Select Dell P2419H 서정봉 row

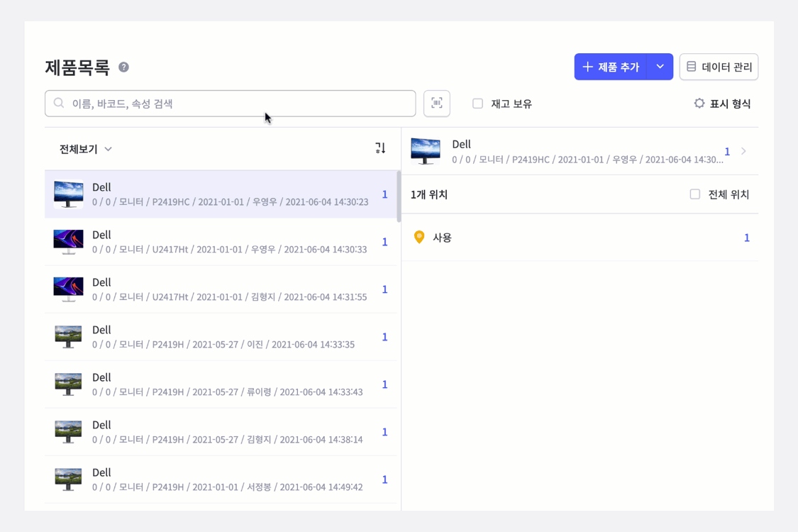click(x=221, y=480)
